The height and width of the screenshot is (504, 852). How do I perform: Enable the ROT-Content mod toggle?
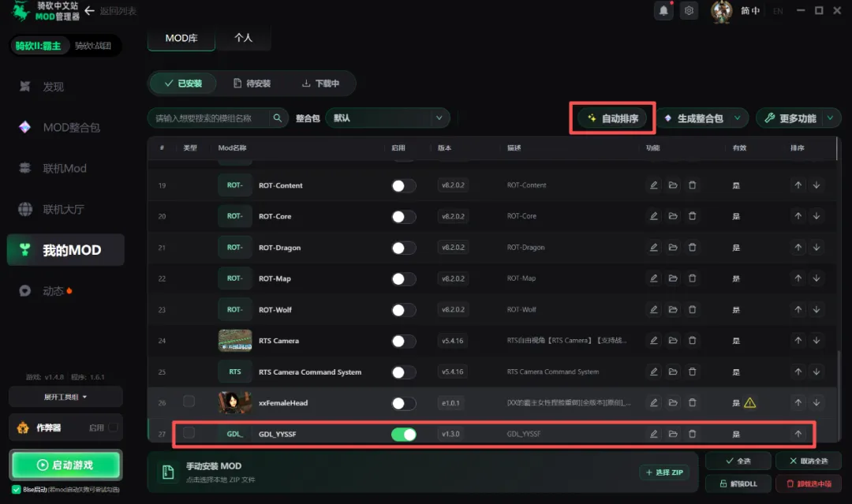404,185
